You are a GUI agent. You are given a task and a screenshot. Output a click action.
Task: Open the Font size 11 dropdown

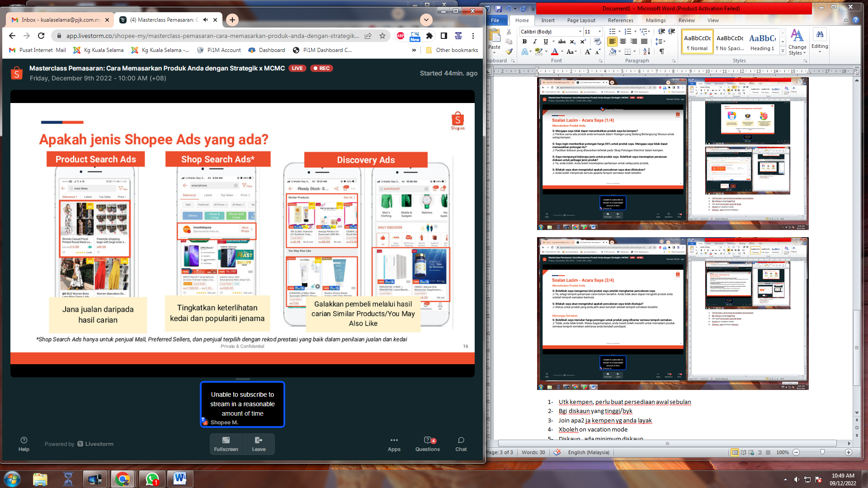(600, 32)
